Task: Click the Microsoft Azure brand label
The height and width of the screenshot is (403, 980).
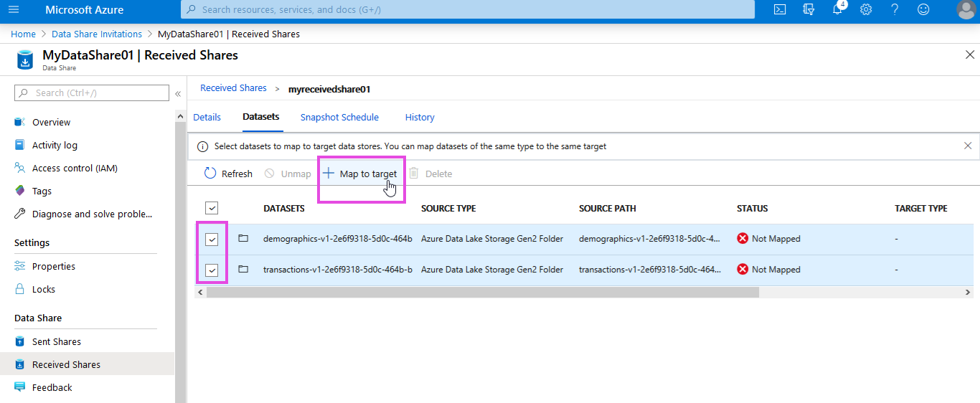Action: [85, 10]
